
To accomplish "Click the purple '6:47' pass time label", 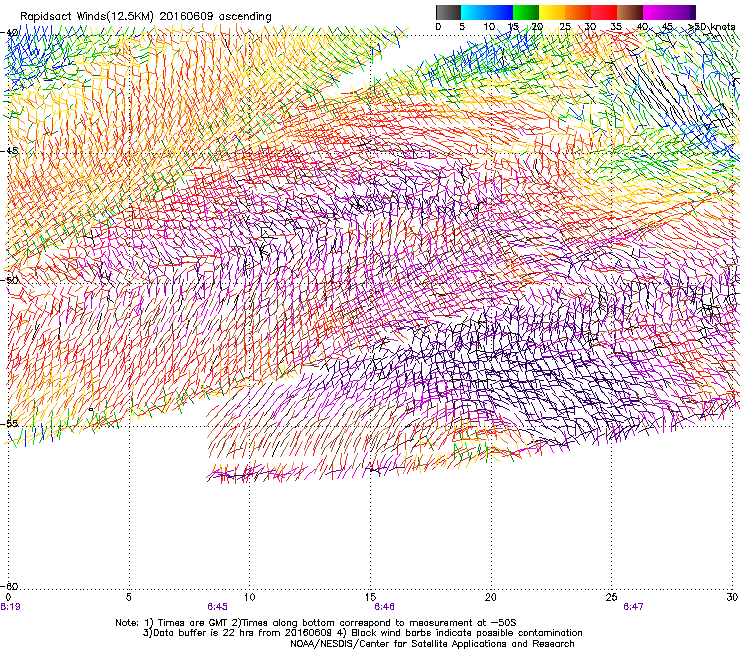I will (633, 607).
